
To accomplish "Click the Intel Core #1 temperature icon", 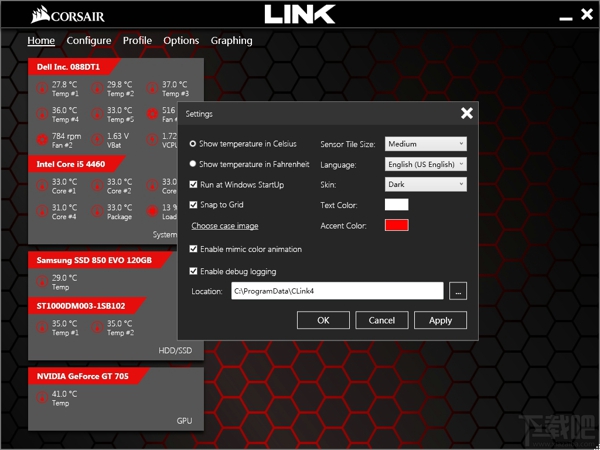I will pos(43,186).
